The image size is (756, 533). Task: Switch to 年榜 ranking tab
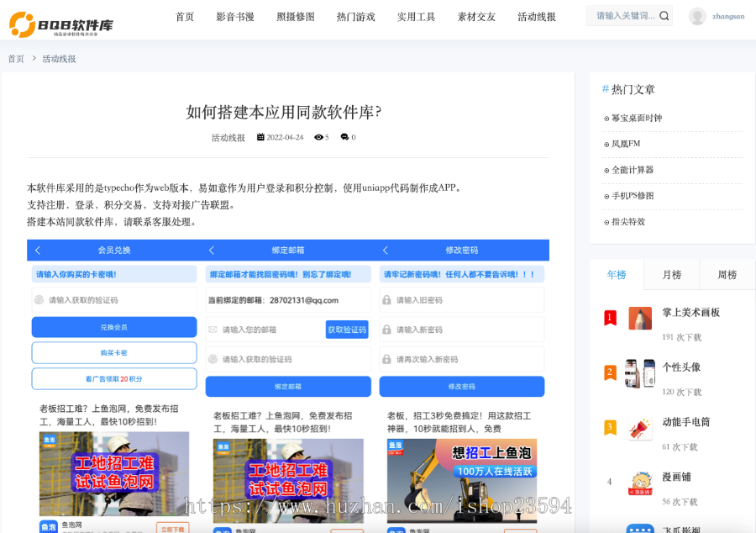617,274
